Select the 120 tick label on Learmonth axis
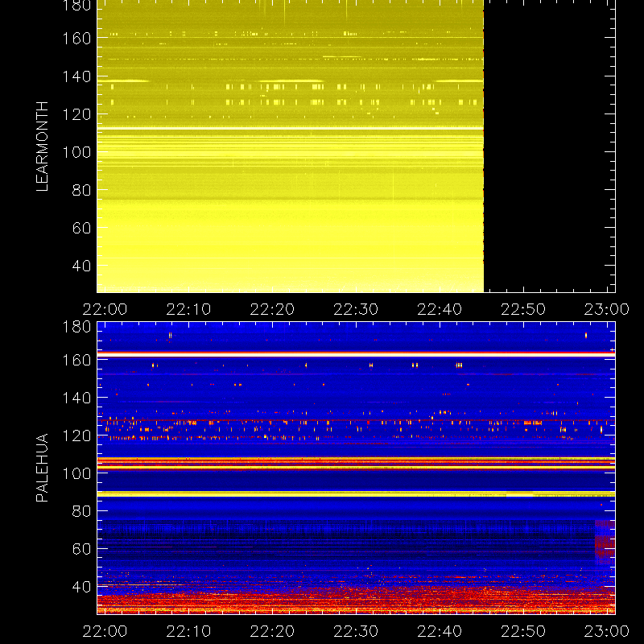 tap(76, 114)
